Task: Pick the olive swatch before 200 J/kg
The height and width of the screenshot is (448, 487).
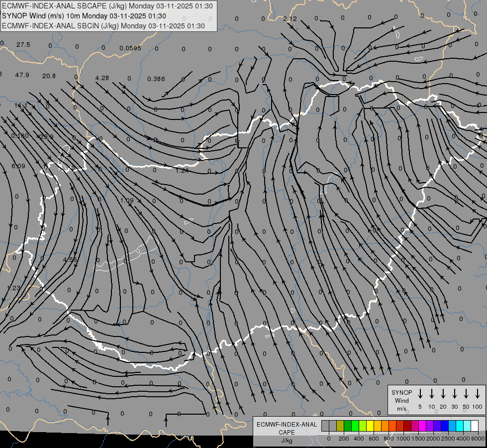Action: tap(340, 426)
